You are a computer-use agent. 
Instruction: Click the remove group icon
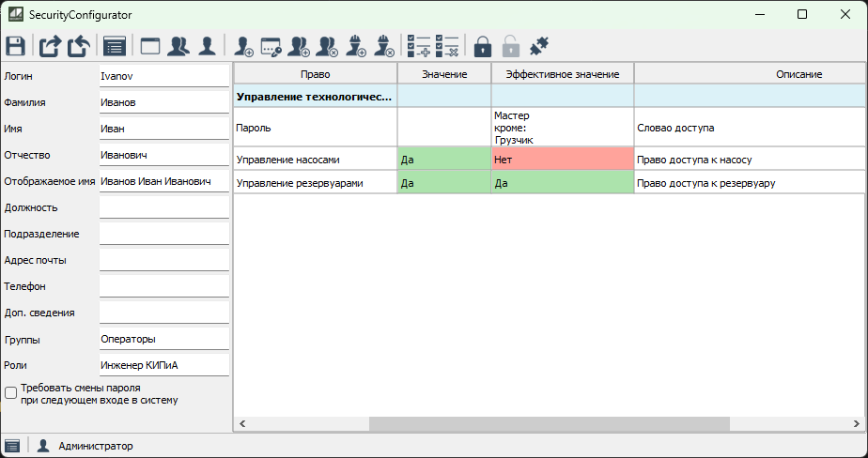tap(328, 46)
